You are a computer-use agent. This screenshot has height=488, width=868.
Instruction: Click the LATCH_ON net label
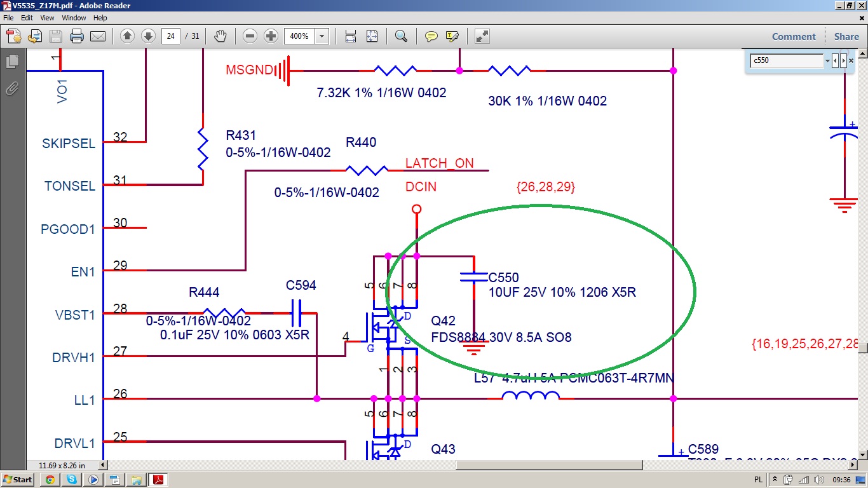[440, 163]
